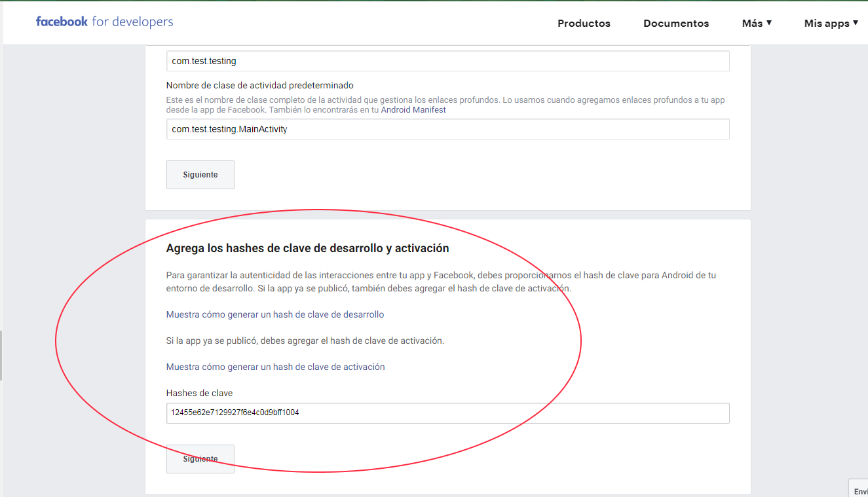
Task: Open link to generate activation key hash
Action: [276, 367]
